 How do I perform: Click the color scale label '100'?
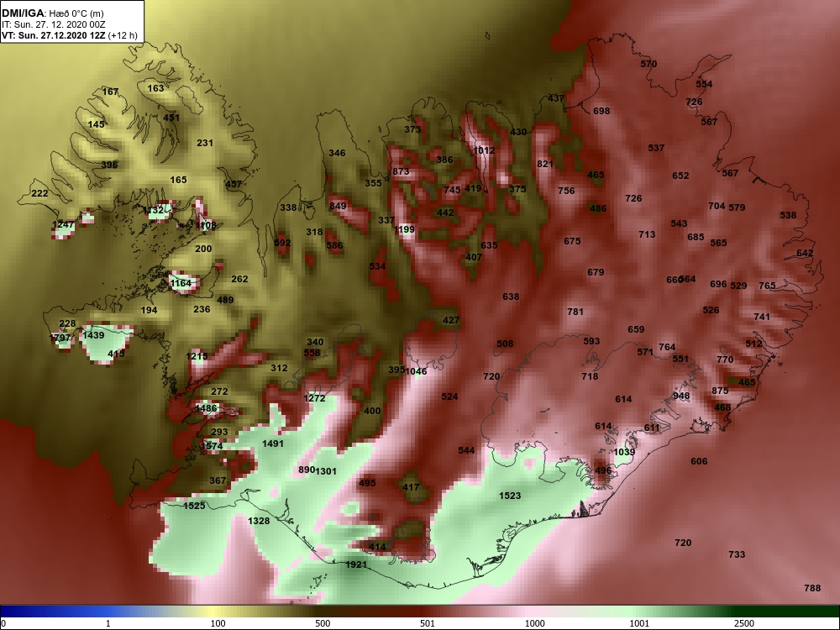[x=218, y=623]
